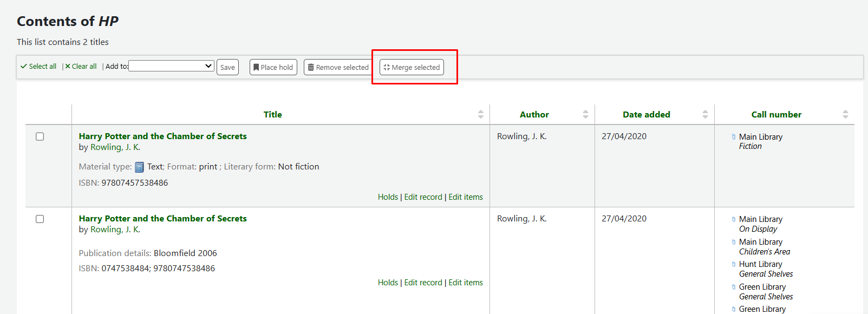
Task: Click the 'On Display' call number text
Action: [758, 229]
